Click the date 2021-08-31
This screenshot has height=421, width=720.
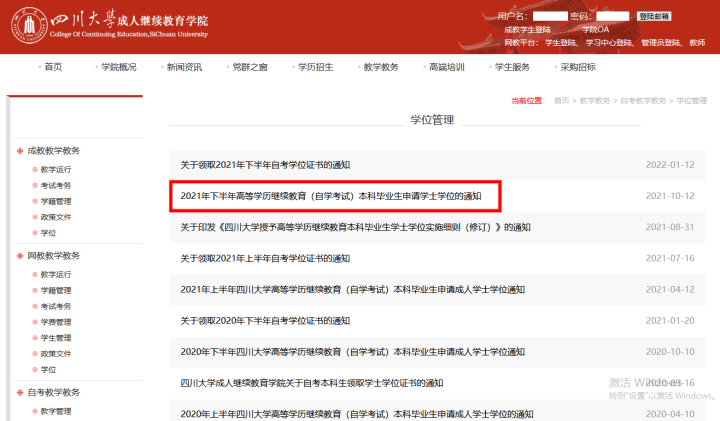click(x=670, y=227)
